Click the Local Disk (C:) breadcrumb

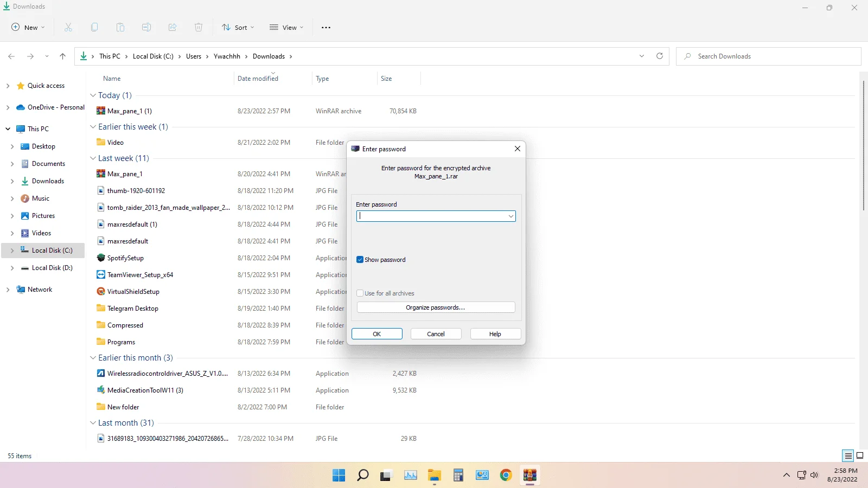coord(153,56)
